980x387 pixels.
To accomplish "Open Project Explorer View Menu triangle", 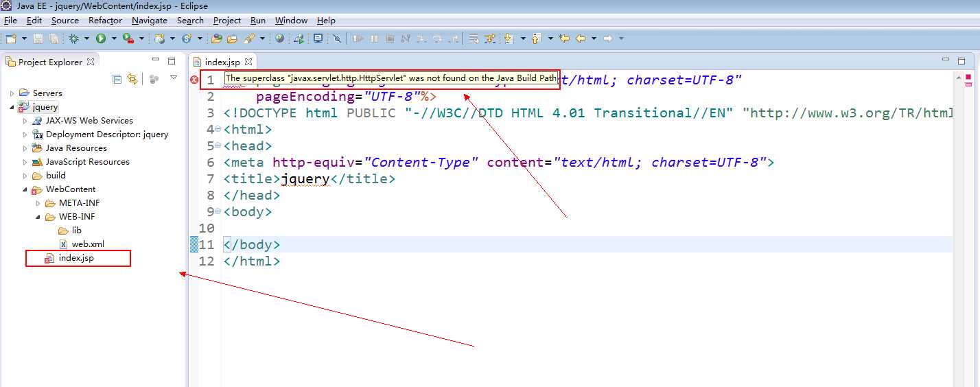I will coord(174,78).
